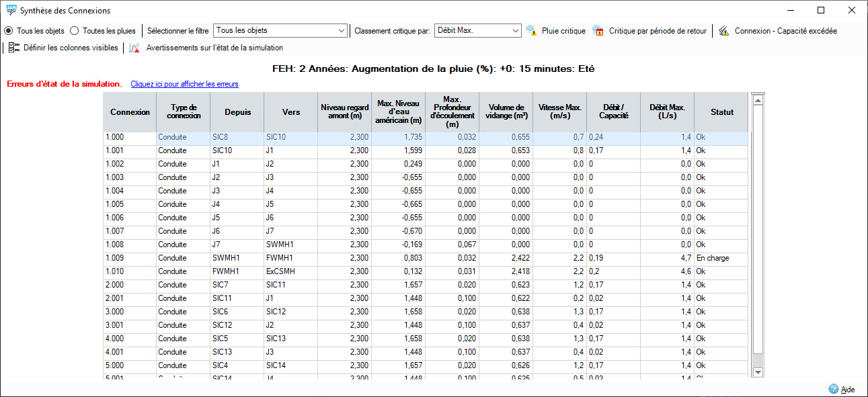Click Définir les colonnes visibles label
The image size is (868, 397).
[71, 48]
